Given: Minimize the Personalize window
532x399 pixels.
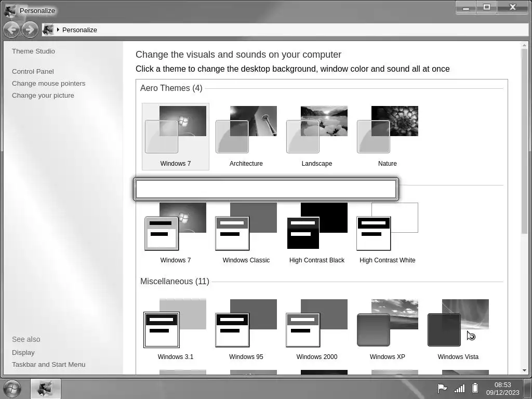Looking at the screenshot, I should (x=466, y=7).
